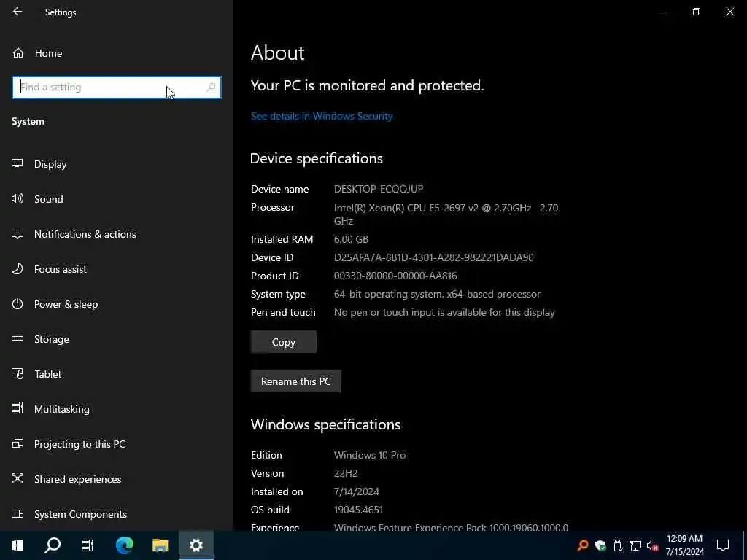Click the Windows specifications heading
Screen dimensions: 747x560
coord(326,425)
